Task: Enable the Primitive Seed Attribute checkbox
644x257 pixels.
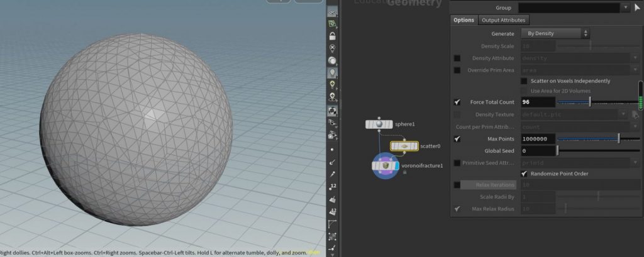Action: coord(457,163)
